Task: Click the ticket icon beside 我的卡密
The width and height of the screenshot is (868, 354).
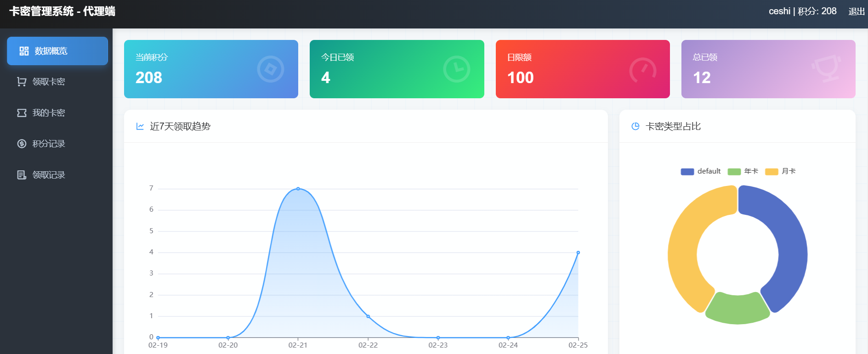Action: pyautogui.click(x=22, y=113)
